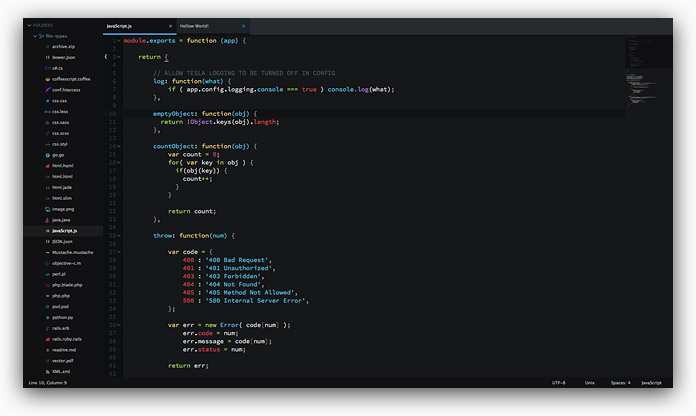Click the archive.zip file icon
This screenshot has width=696, height=416.
coord(47,47)
